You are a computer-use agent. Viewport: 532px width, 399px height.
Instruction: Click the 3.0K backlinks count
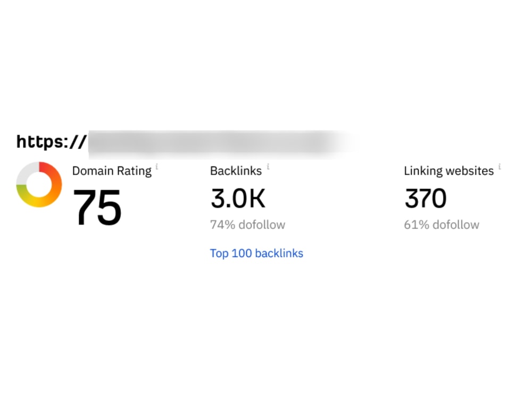(238, 198)
